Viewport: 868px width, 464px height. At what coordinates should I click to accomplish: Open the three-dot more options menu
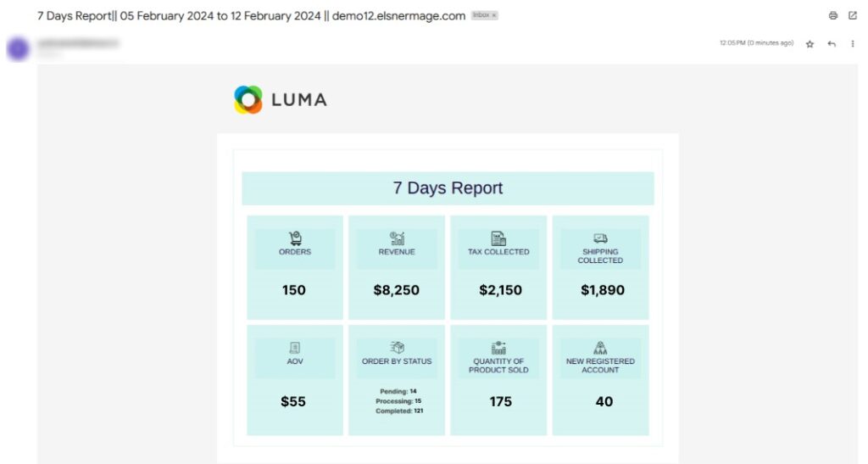coord(853,44)
